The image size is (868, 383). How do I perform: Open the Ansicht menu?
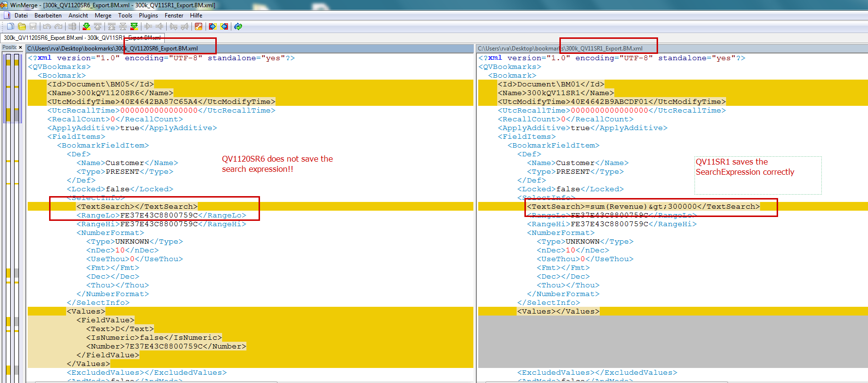[x=78, y=16]
